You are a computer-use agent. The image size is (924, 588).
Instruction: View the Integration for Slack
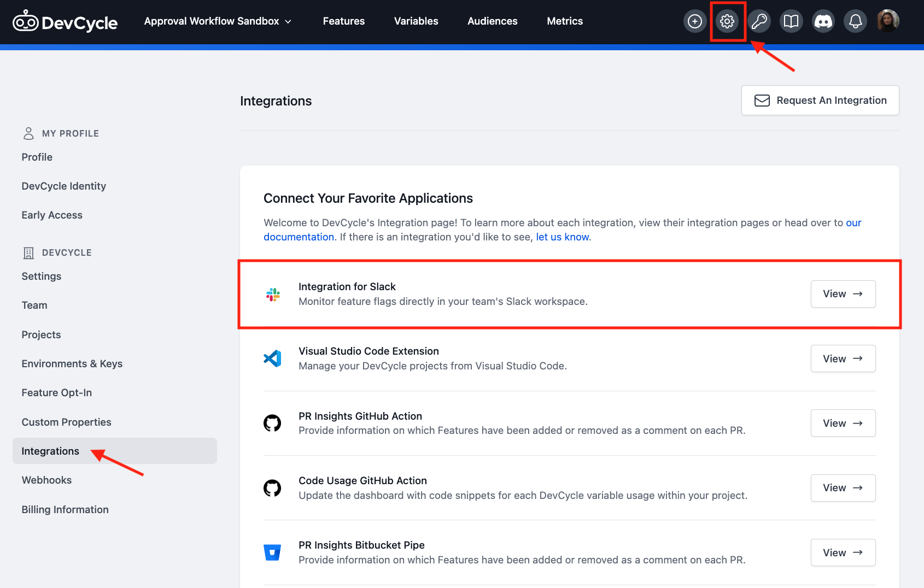(x=843, y=293)
